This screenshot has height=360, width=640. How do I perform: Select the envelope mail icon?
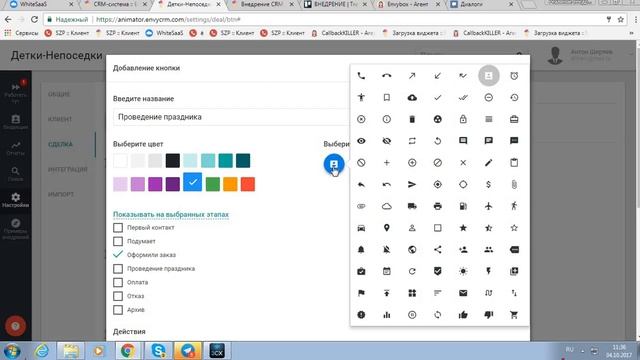(463, 293)
